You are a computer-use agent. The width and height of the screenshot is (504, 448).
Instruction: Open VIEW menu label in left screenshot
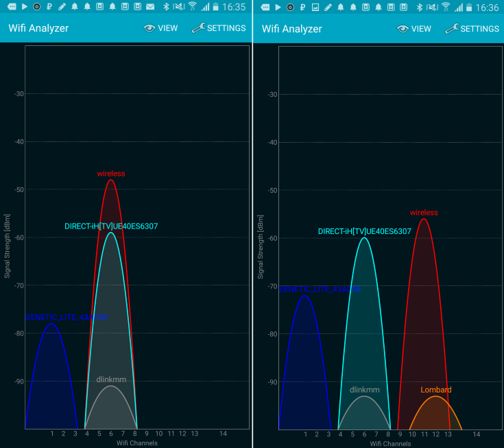(x=168, y=28)
